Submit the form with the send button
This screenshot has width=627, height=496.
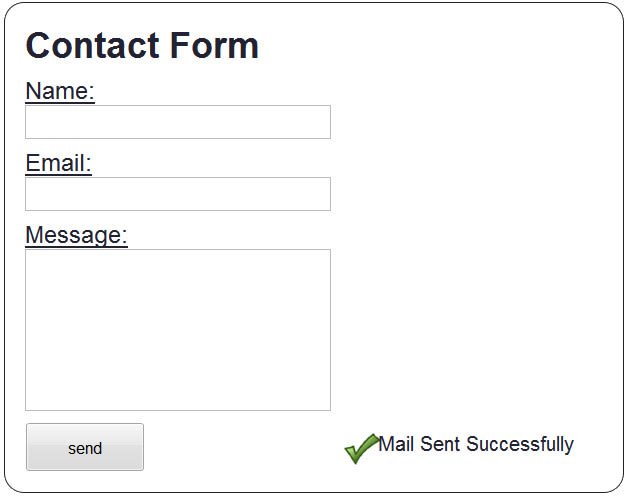pyautogui.click(x=85, y=447)
